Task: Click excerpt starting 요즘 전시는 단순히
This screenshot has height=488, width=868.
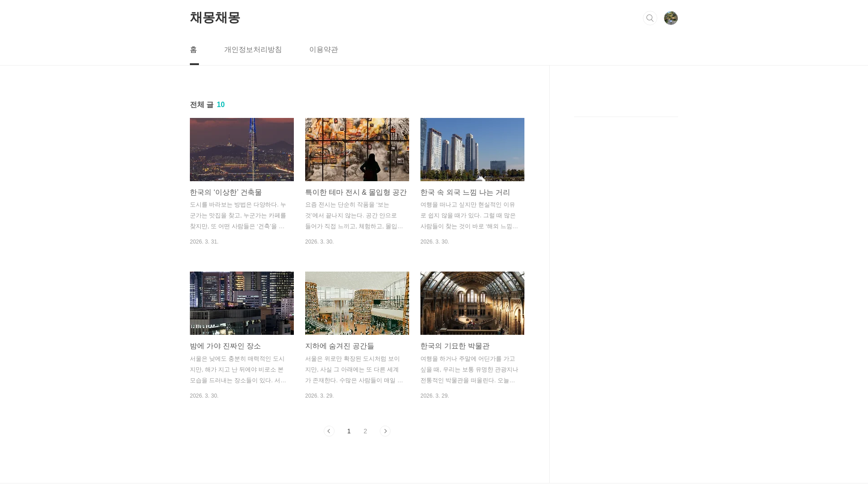Action: pos(354,216)
